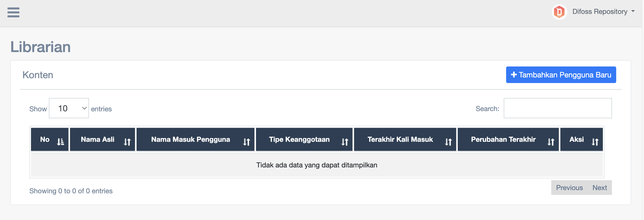Expand the Show entries count dropdown
The width and height of the screenshot is (644, 220).
point(69,108)
